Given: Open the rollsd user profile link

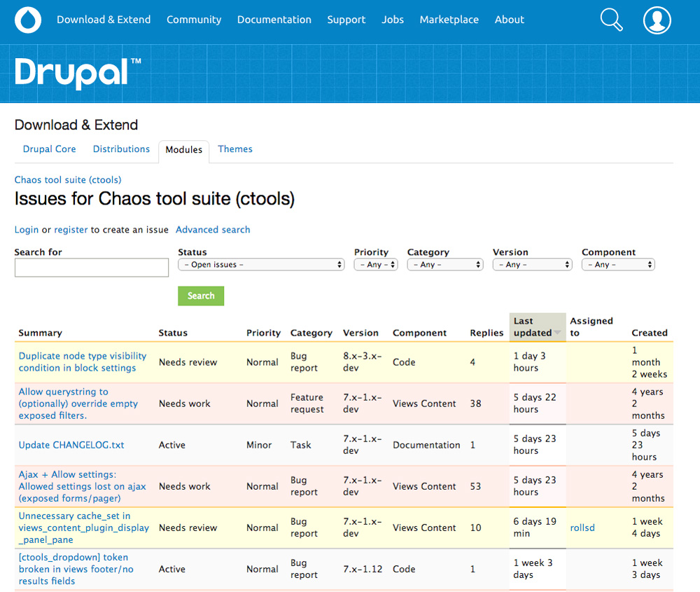Looking at the screenshot, I should pos(582,528).
